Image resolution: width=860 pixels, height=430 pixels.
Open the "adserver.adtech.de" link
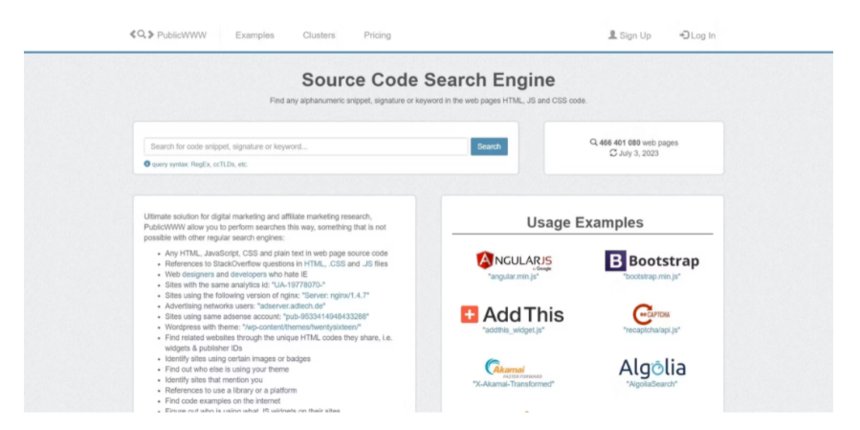point(291,305)
